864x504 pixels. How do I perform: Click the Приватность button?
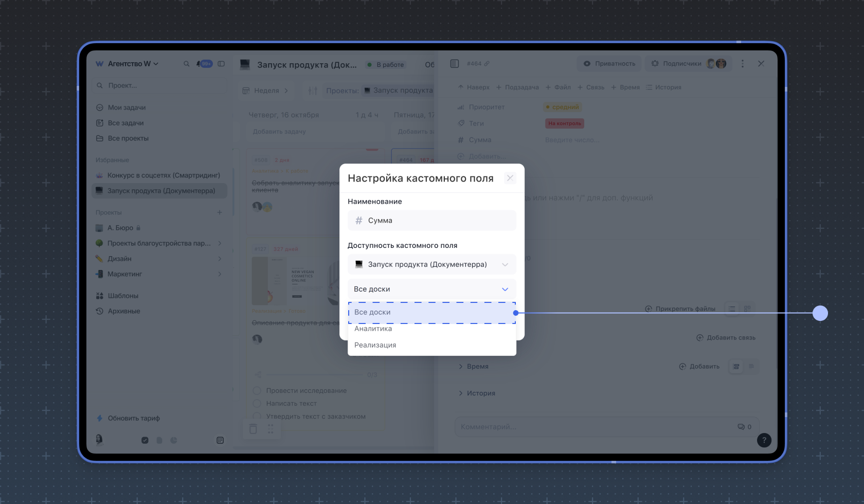(609, 64)
